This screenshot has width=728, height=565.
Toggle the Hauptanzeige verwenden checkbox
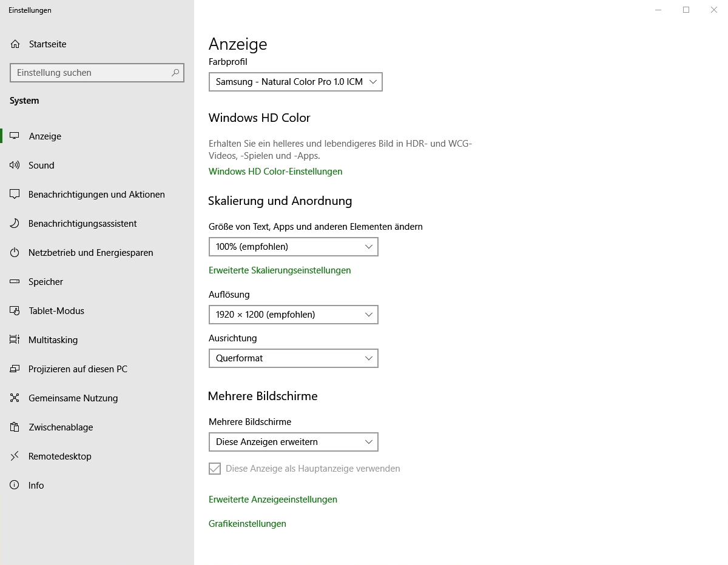[x=215, y=469]
